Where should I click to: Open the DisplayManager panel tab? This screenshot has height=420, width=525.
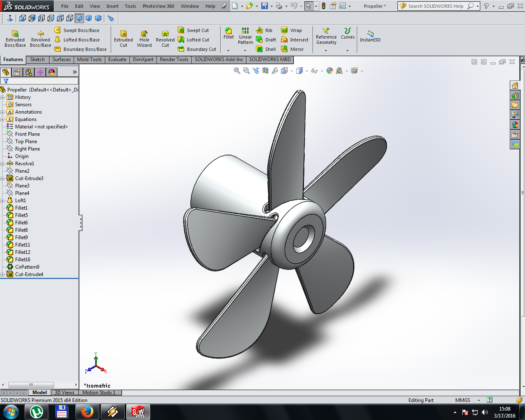(x=52, y=72)
